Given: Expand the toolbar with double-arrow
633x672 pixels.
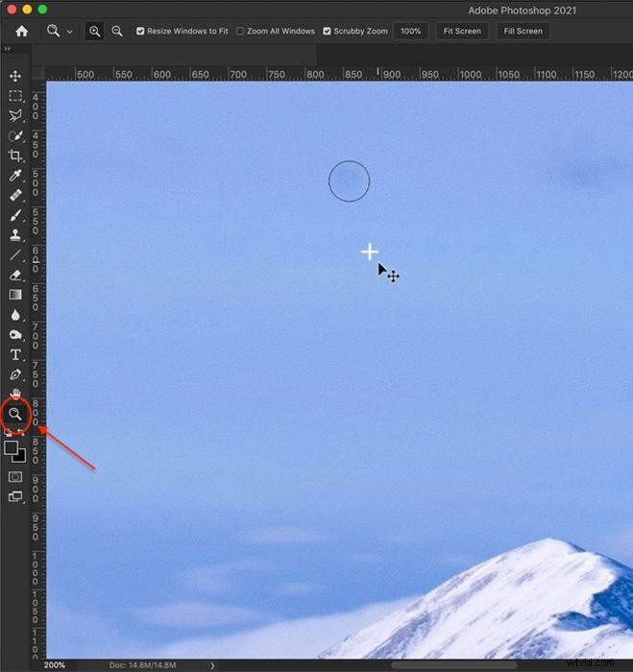Looking at the screenshot, I should point(8,49).
